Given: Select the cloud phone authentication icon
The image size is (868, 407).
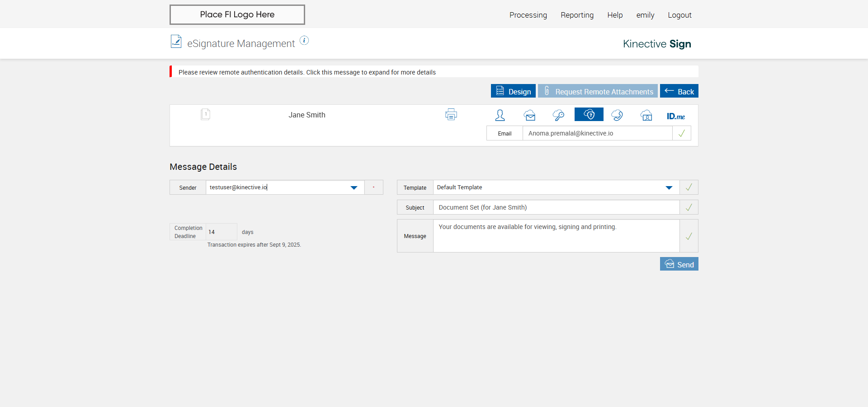Looking at the screenshot, I should [x=617, y=116].
